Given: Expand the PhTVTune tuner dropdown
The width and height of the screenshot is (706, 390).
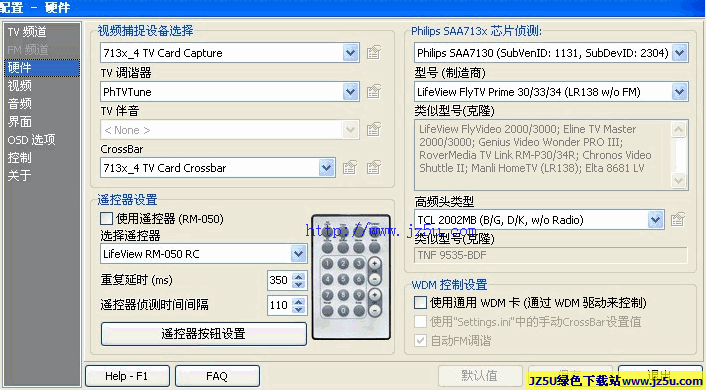Looking at the screenshot, I should point(351,91).
